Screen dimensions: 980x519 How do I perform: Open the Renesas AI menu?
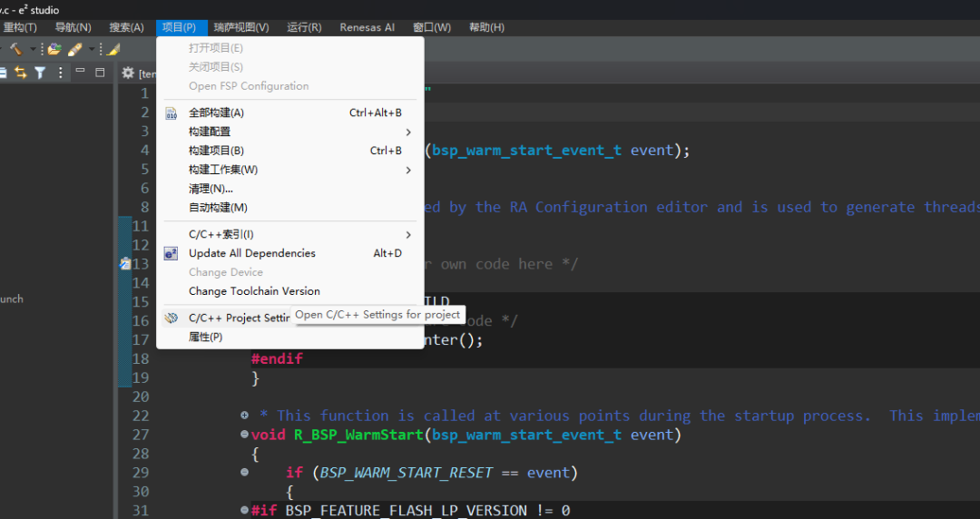[x=367, y=27]
